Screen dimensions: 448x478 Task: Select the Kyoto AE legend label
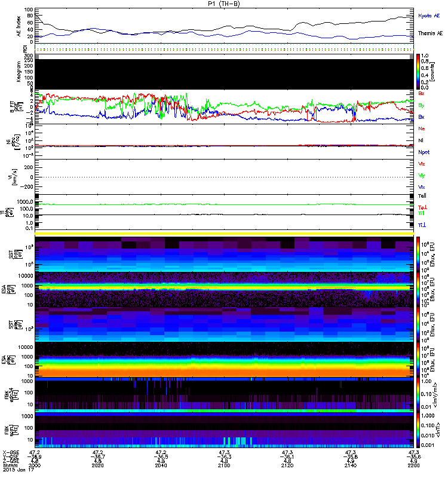pyautogui.click(x=429, y=16)
